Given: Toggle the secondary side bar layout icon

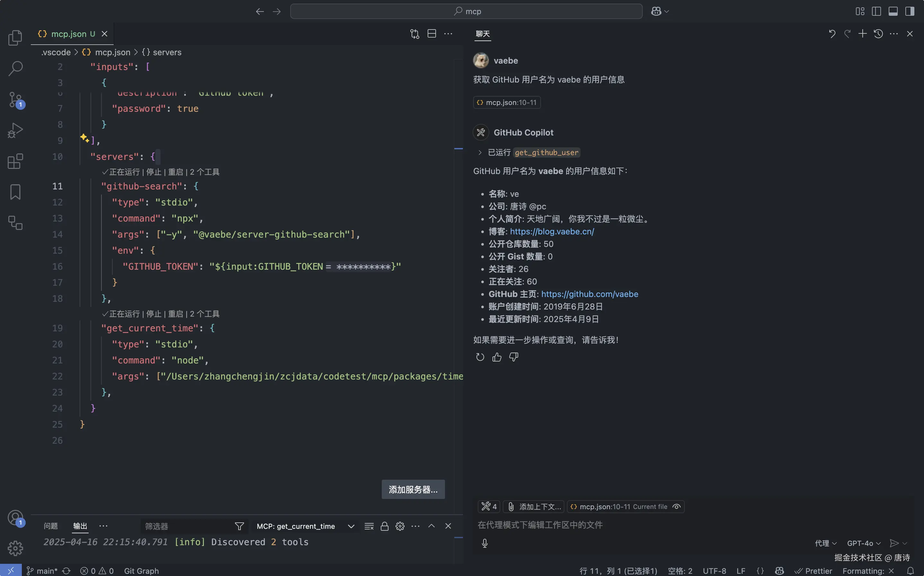Looking at the screenshot, I should pyautogui.click(x=910, y=12).
